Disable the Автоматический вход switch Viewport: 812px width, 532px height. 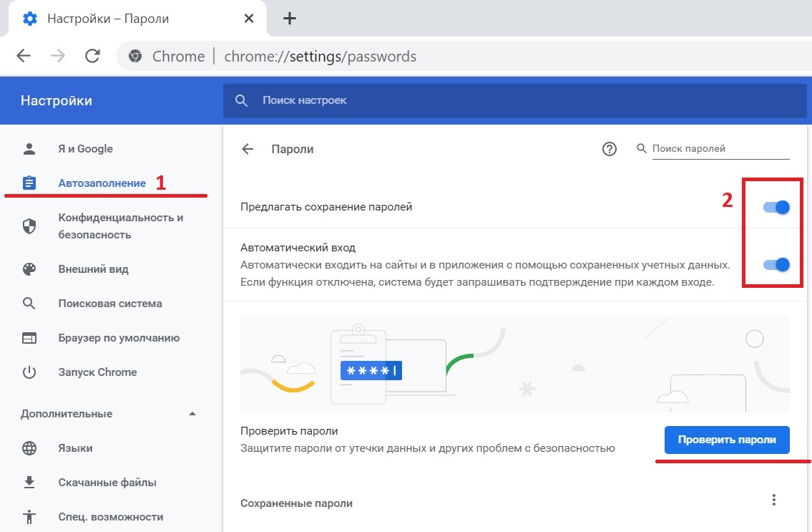776,264
